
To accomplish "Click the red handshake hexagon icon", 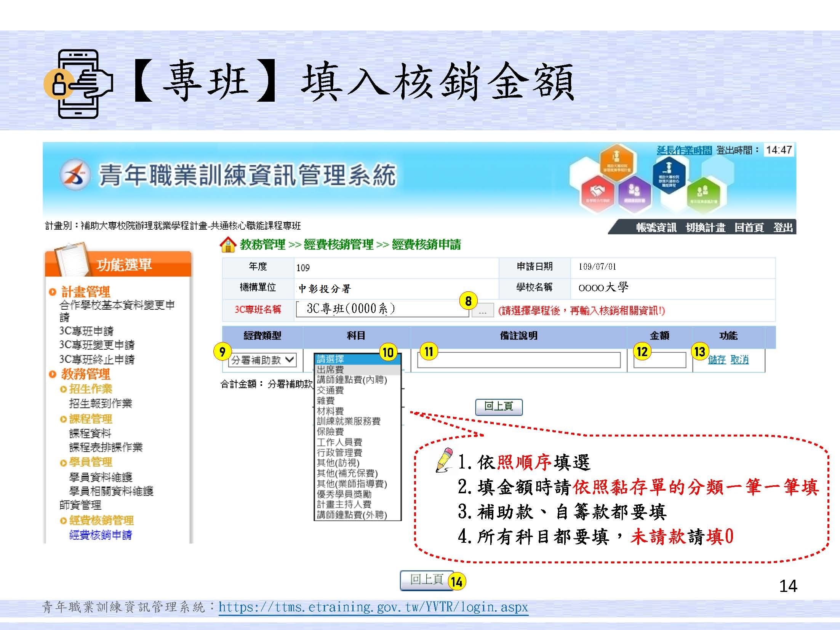I will coord(597,193).
